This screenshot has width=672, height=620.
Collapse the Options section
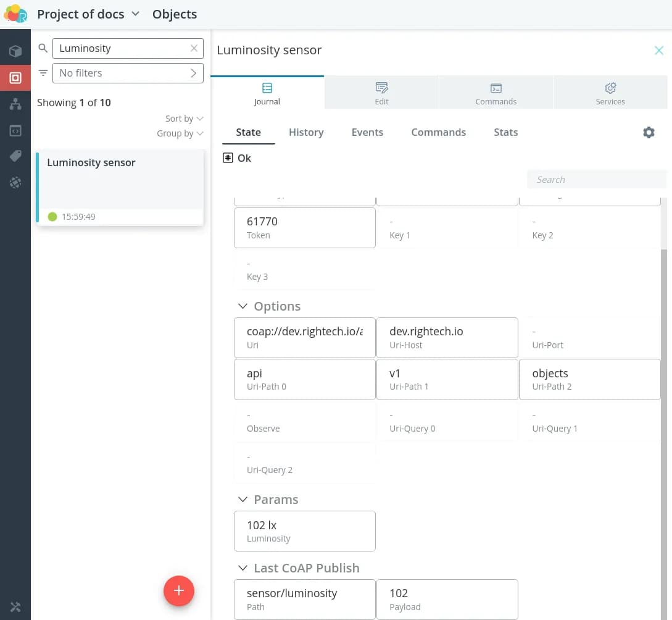click(x=242, y=306)
